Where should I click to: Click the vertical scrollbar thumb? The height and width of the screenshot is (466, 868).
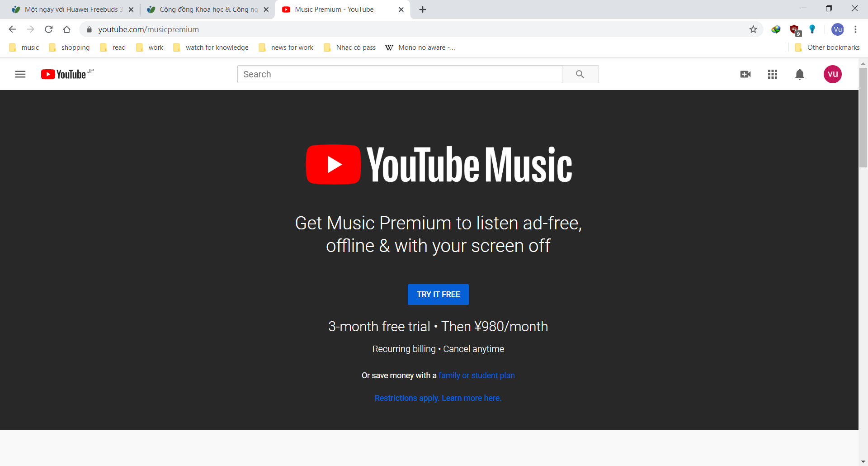863,118
